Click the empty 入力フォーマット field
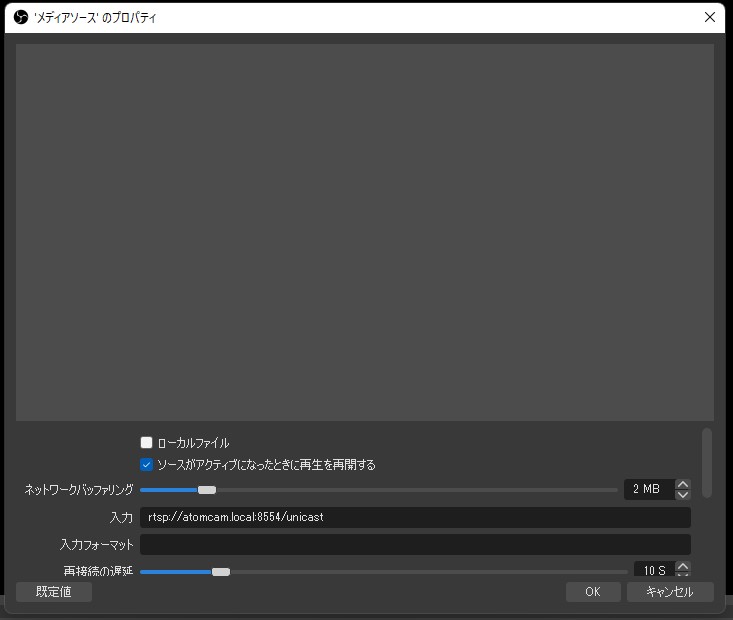The width and height of the screenshot is (733, 620). (x=415, y=545)
